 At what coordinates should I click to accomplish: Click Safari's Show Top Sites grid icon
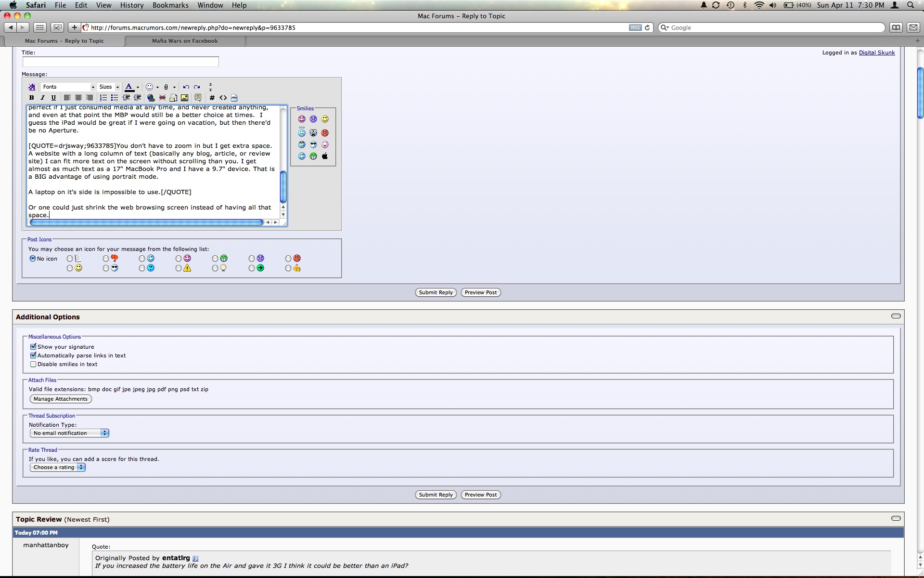40,27
